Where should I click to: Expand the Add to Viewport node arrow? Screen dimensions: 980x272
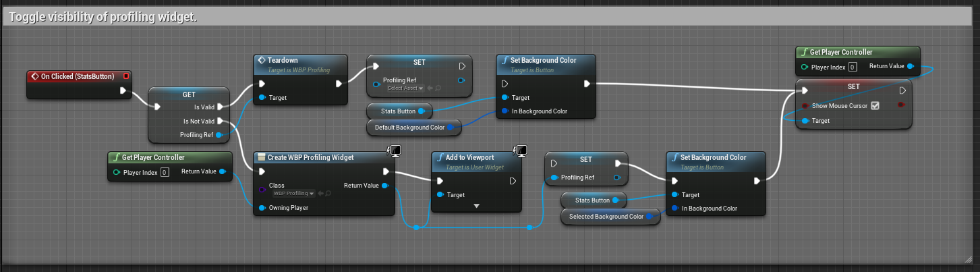click(x=477, y=205)
